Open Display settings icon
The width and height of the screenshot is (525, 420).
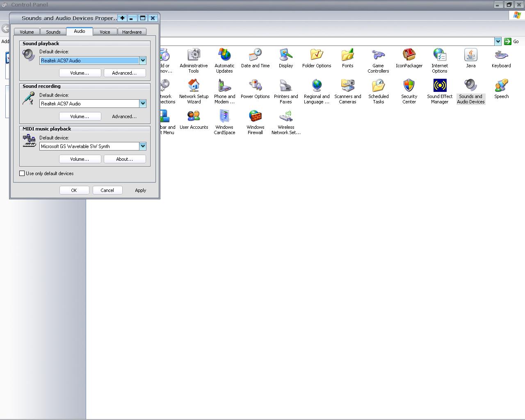pos(286,58)
